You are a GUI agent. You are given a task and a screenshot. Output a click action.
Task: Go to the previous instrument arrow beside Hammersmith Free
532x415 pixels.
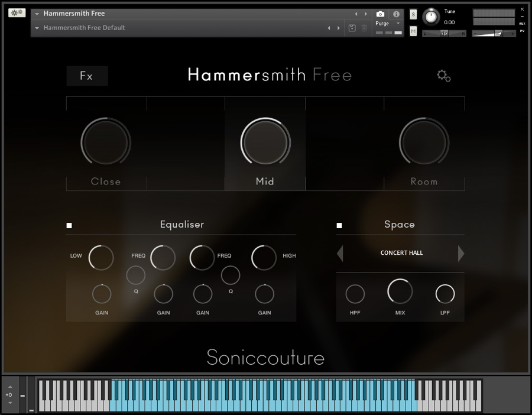356,14
